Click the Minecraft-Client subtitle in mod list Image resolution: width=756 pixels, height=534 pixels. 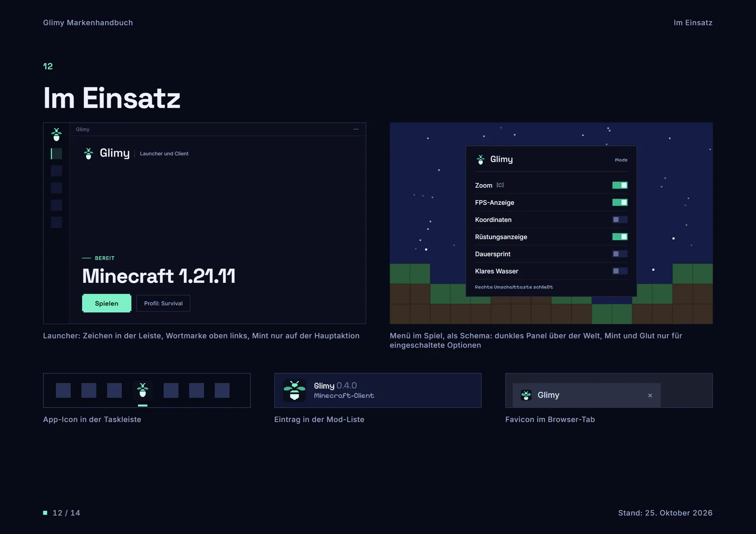pos(344,396)
